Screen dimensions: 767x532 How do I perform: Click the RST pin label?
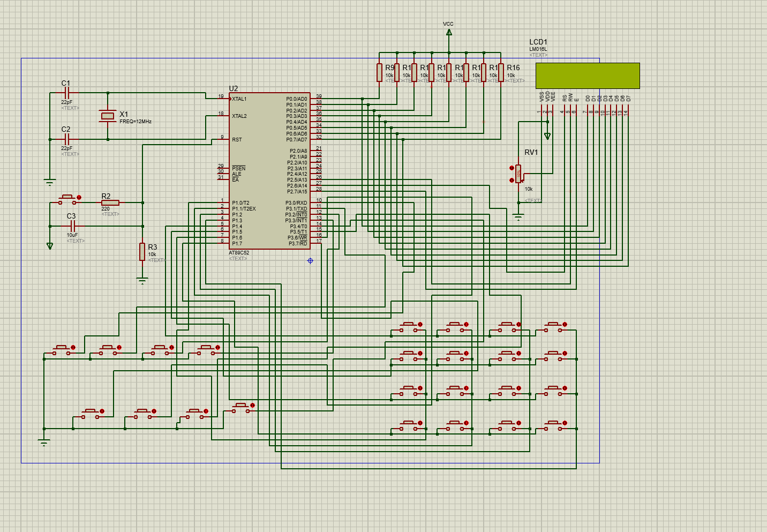pos(237,139)
